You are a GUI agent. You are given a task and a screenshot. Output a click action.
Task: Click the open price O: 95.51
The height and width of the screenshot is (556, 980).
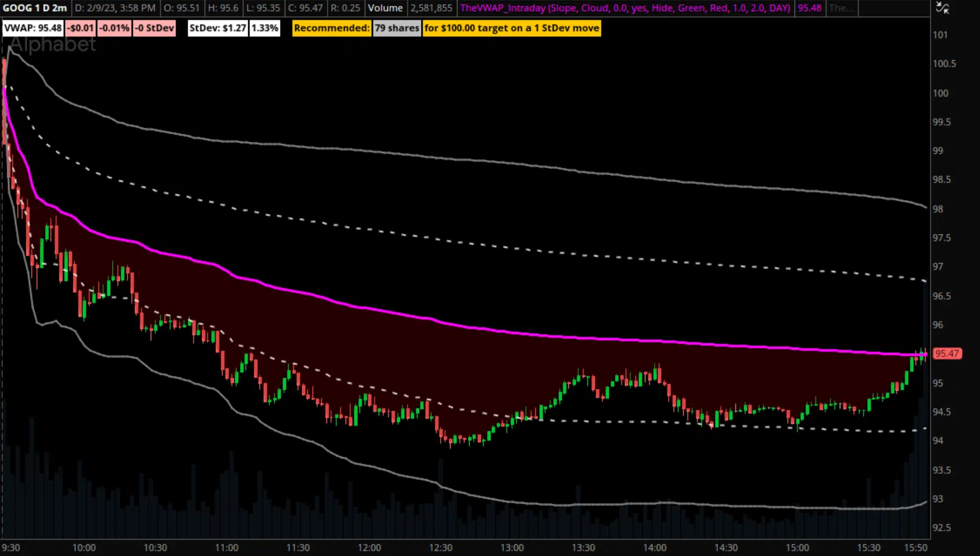[x=181, y=8]
